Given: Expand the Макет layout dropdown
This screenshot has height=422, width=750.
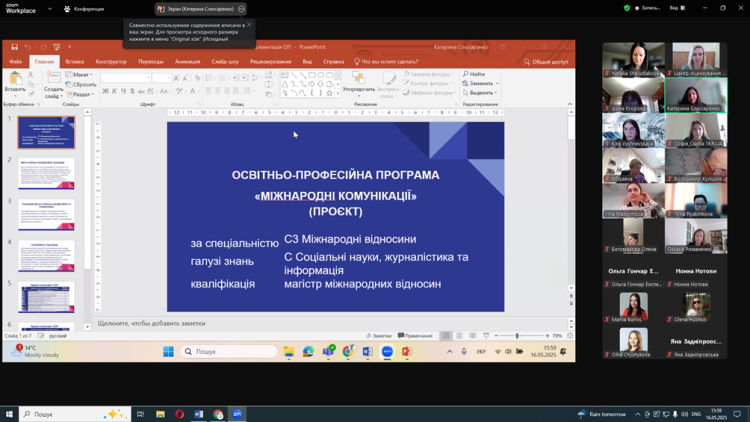Looking at the screenshot, I should pos(81,75).
